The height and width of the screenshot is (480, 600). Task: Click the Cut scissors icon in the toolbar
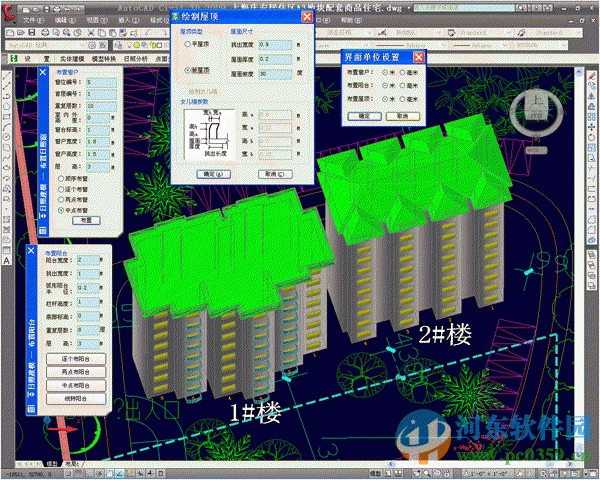pyautogui.click(x=91, y=33)
